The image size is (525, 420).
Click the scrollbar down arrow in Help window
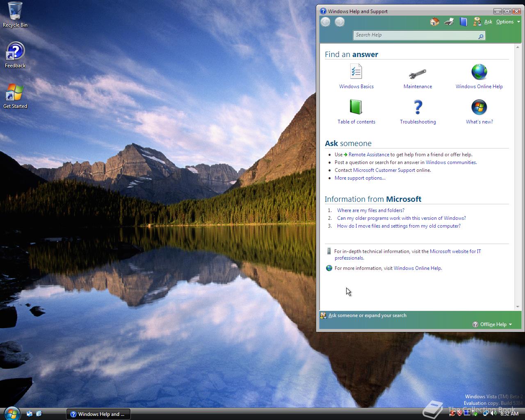pos(518,307)
